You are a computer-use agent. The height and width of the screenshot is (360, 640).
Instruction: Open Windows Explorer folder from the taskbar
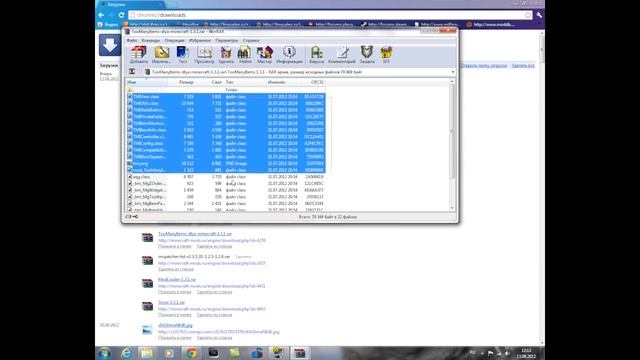click(x=147, y=353)
